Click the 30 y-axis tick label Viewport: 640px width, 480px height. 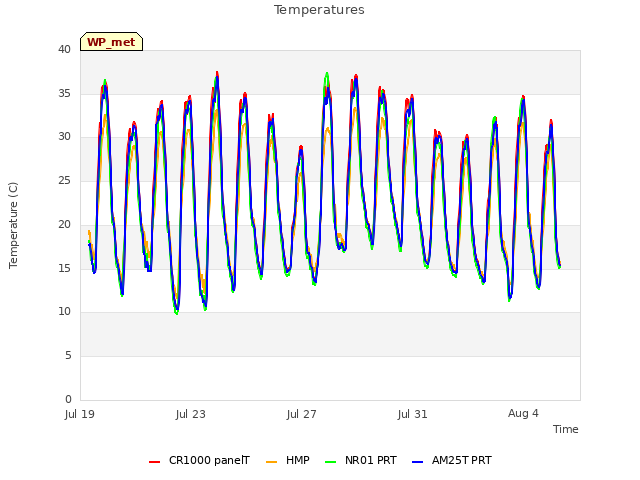[x=64, y=137]
